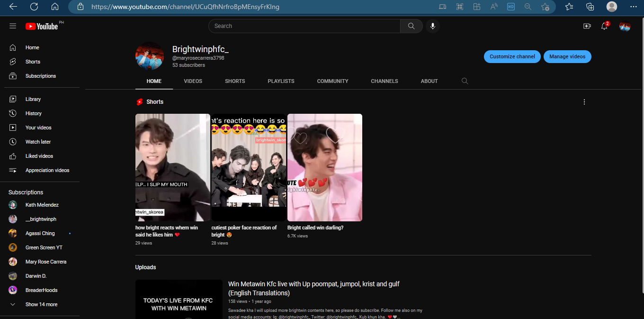Switch to the COMMUNITY tab
Image resolution: width=644 pixels, height=319 pixels.
[333, 81]
